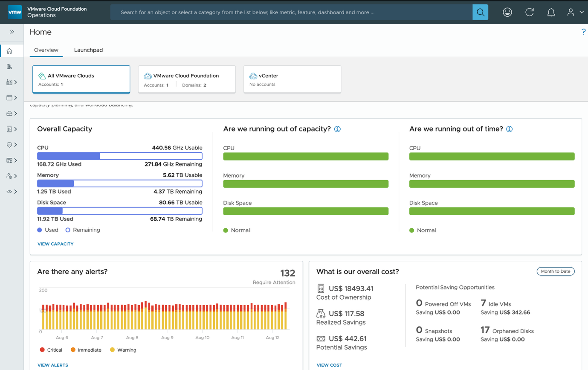588x370 pixels.
Task: Open the user account dropdown chevron
Action: [581, 12]
